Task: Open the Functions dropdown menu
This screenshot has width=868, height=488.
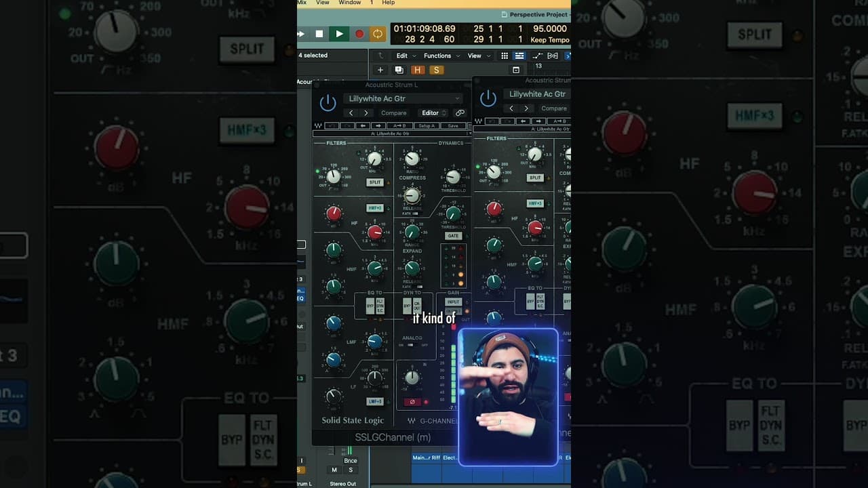Action: pyautogui.click(x=441, y=56)
